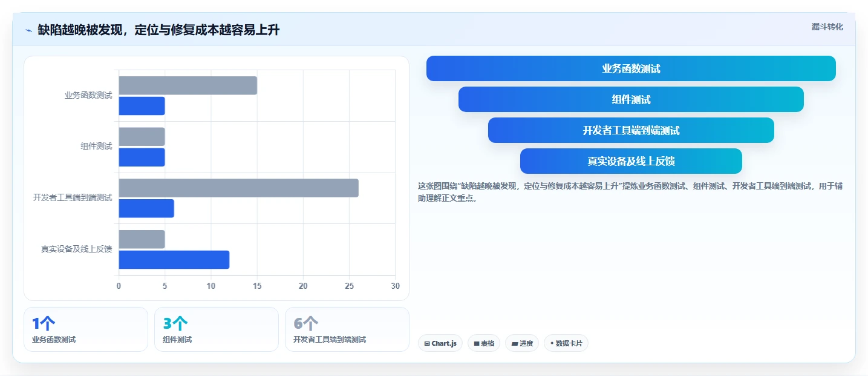Click the gray bar for 真实设备及线上反馈
The height and width of the screenshot is (376, 868).
142,239
